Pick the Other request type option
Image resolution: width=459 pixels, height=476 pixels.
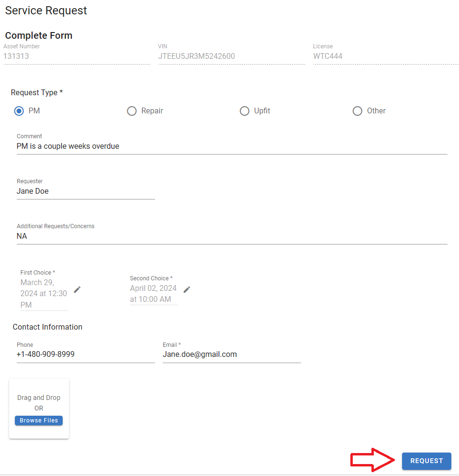click(x=358, y=111)
